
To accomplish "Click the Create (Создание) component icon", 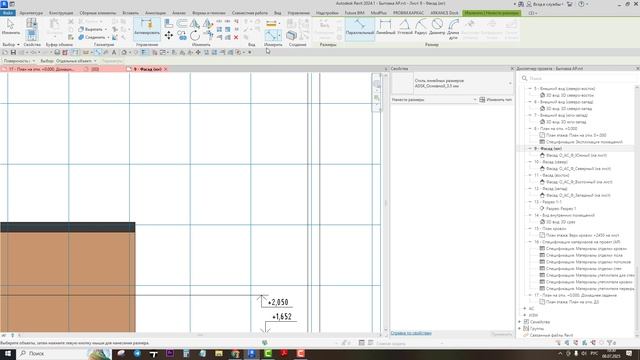I will (x=291, y=36).
